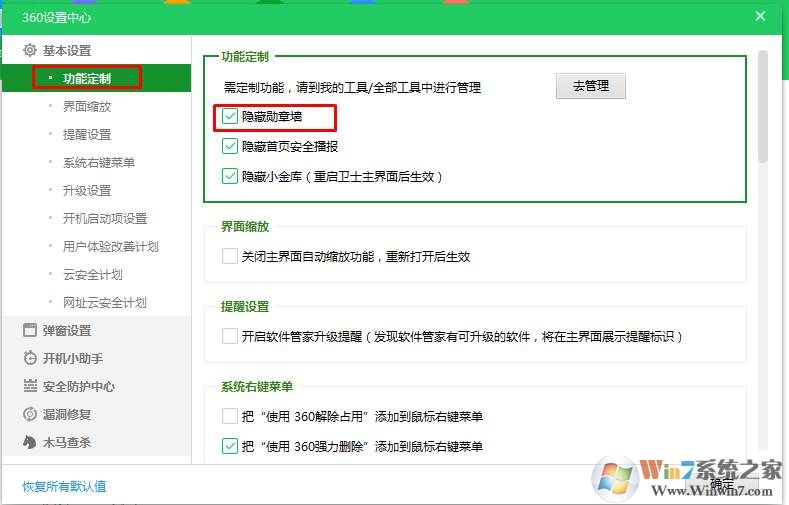The width and height of the screenshot is (789, 505).
Task: Click the 木马查杀 horse icon
Action: click(x=30, y=442)
